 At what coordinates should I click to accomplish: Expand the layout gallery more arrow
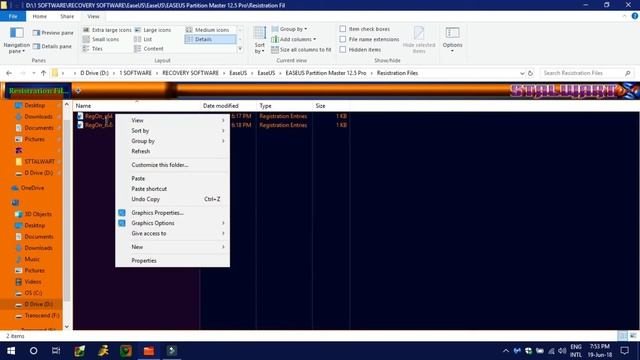[240, 49]
